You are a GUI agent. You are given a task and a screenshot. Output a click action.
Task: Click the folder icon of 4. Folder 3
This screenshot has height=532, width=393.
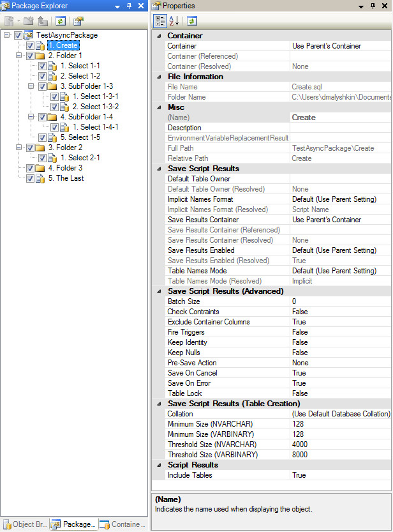[x=40, y=168]
